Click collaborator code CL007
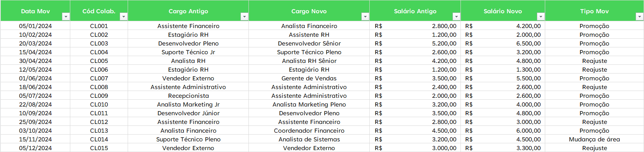Screen dimensions: 644x152 pyautogui.click(x=99, y=78)
